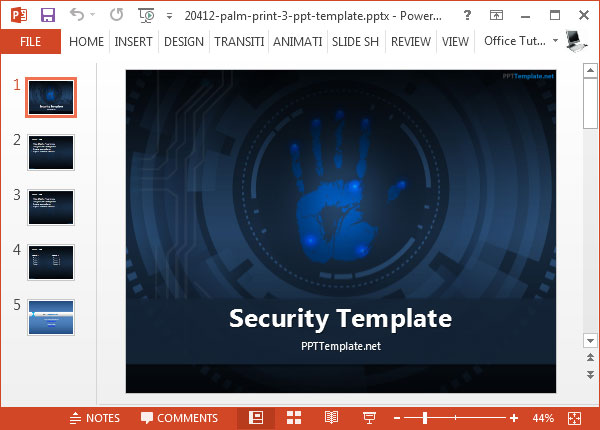Toggle the NOTES pane
Image resolution: width=600 pixels, height=430 pixels.
[x=95, y=418]
